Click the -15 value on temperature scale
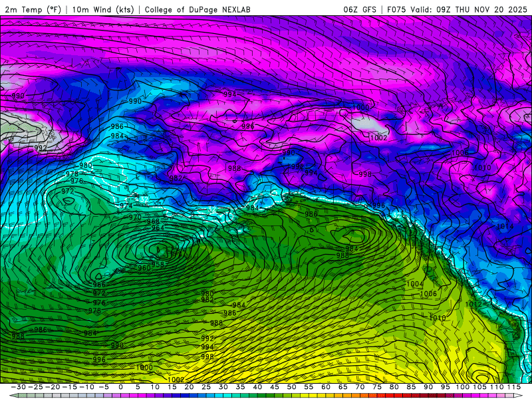Screen dimensions: 532x399 click(70, 387)
